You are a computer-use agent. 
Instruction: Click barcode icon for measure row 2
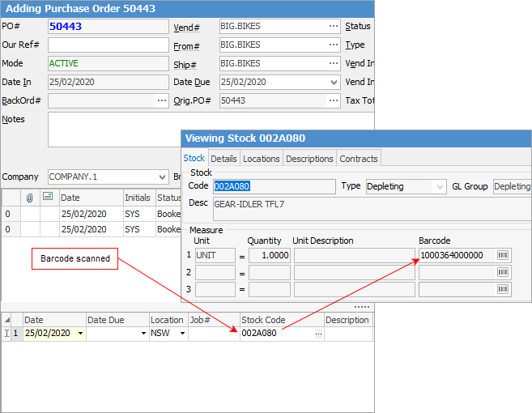point(503,272)
